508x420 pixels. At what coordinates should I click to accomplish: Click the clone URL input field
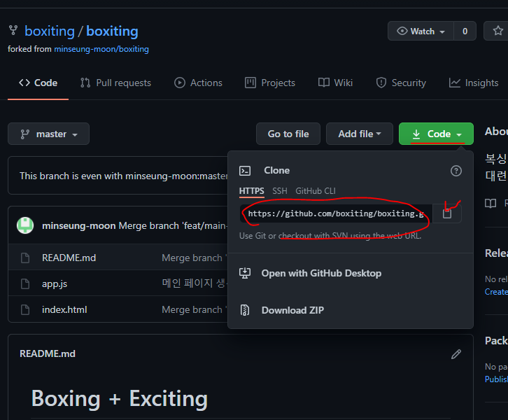[336, 213]
